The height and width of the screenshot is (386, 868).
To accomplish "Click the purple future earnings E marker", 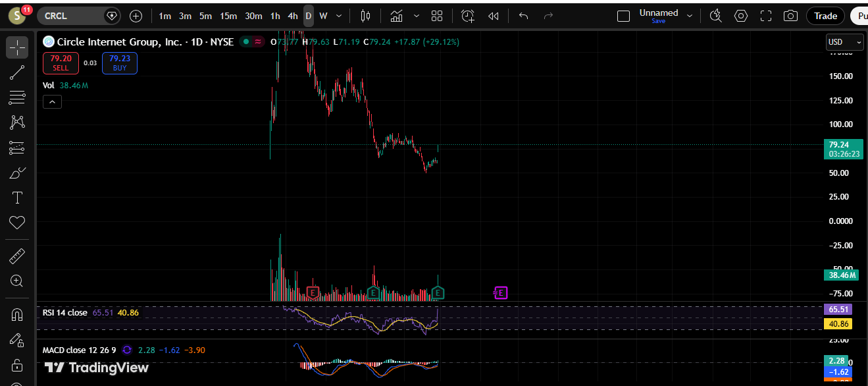I will [x=501, y=292].
